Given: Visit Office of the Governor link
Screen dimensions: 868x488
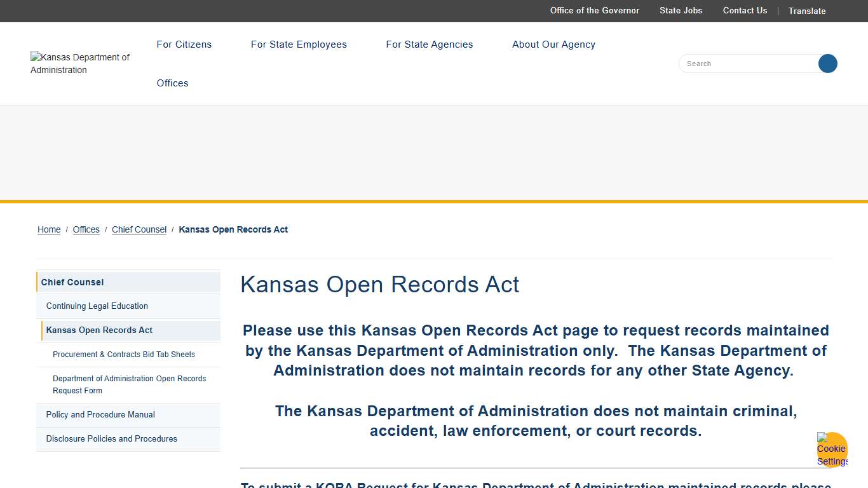Looking at the screenshot, I should pyautogui.click(x=594, y=11).
